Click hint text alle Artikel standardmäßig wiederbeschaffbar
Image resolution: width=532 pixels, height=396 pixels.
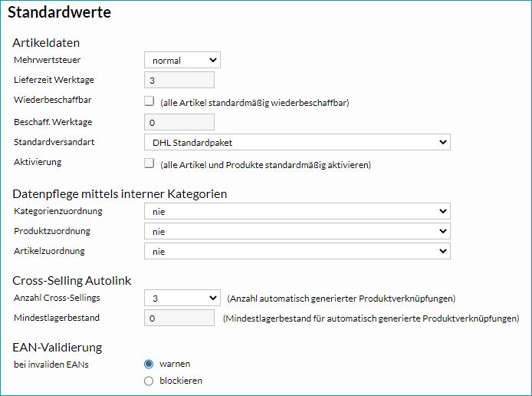click(255, 103)
